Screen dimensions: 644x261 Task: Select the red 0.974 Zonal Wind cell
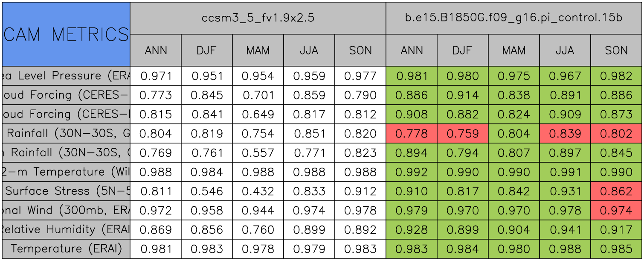[616, 210]
